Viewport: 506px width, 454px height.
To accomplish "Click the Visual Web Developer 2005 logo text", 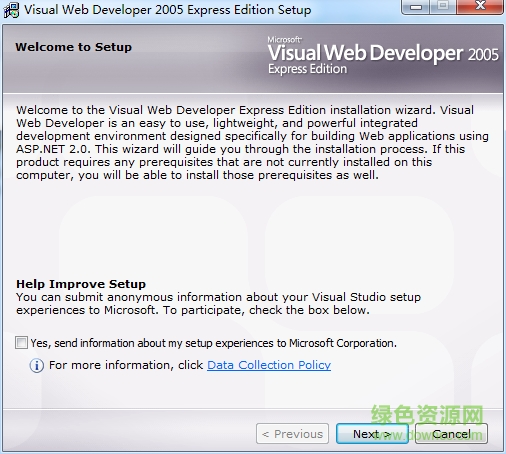I will coord(383,53).
